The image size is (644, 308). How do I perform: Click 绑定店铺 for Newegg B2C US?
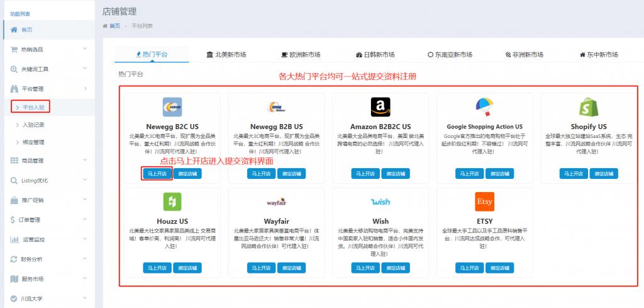[x=187, y=174]
